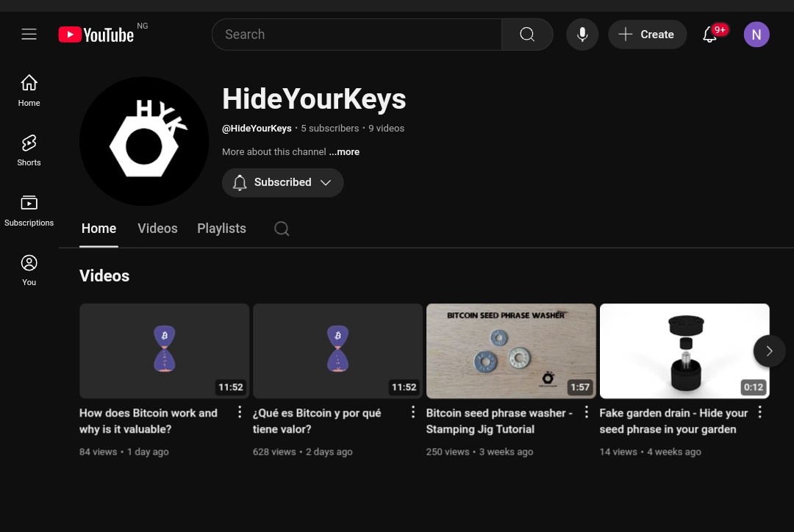Open the You section in sidebar
Image resolution: width=794 pixels, height=532 pixels.
pos(29,270)
